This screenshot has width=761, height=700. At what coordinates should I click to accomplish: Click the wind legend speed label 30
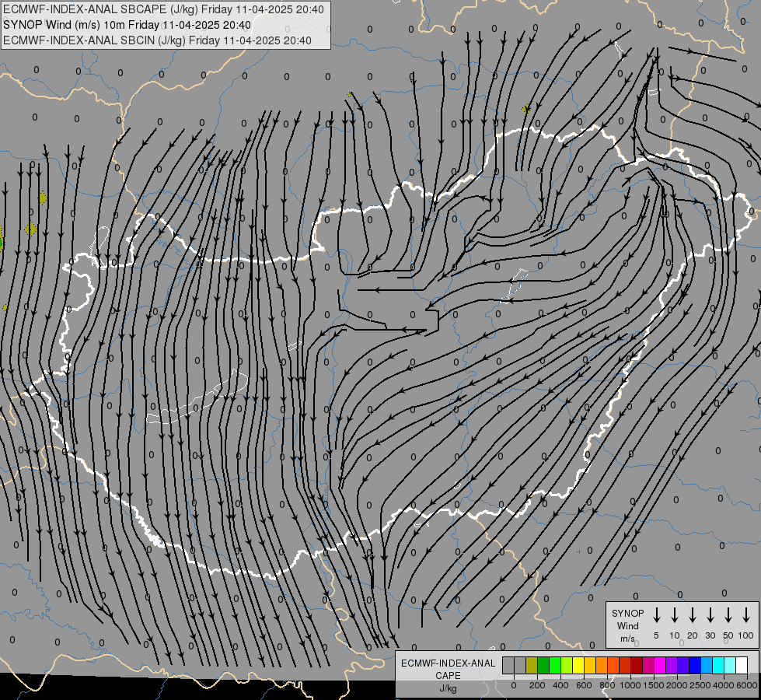(x=710, y=635)
